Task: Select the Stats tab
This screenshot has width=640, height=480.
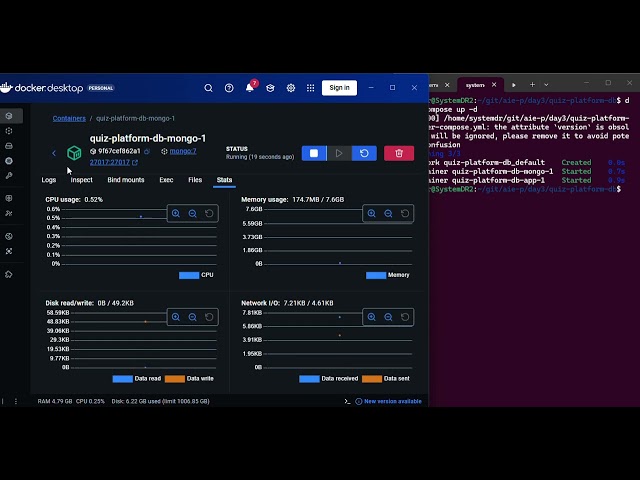Action: point(224,180)
